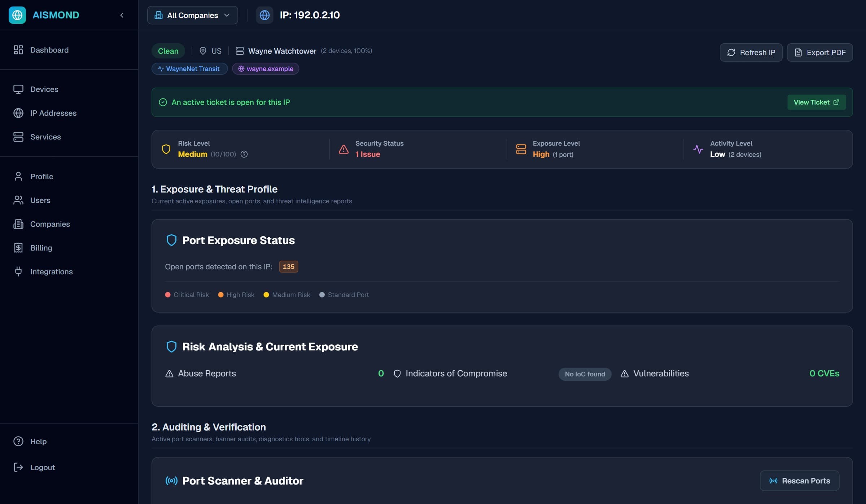Click the Risk Level help question icon

244,154
